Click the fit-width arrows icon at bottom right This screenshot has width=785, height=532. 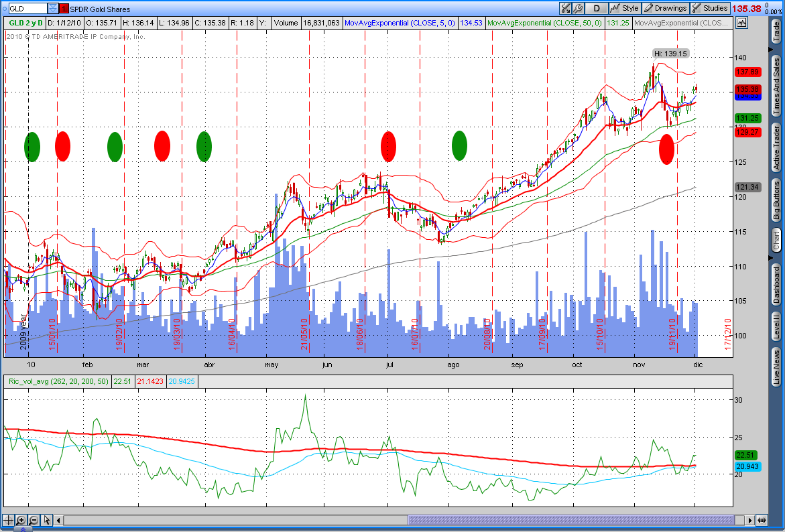(762, 520)
